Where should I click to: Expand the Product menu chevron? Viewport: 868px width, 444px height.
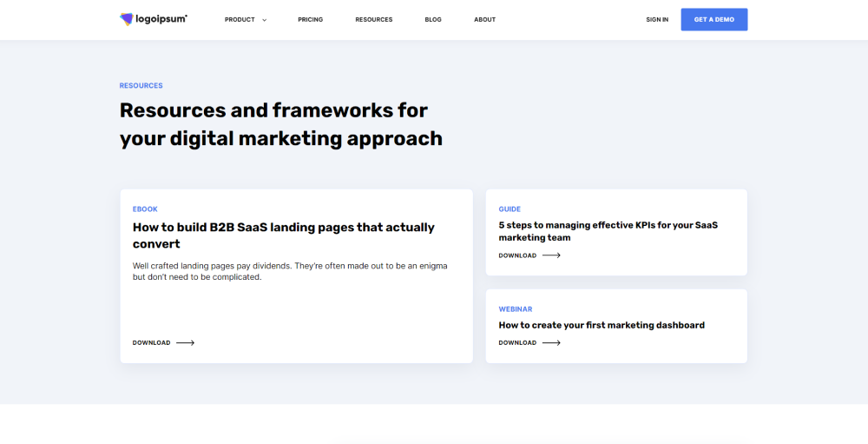[x=264, y=20]
